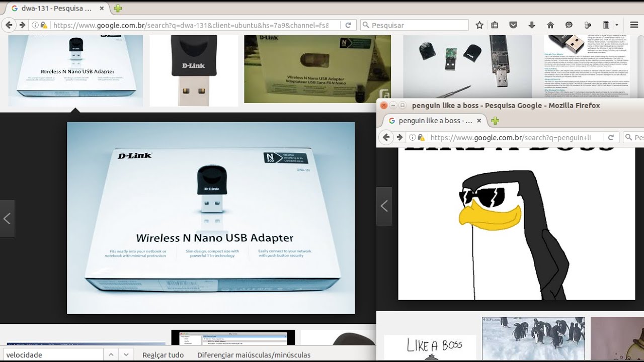Click the lock warning icon in dwa-131 address bar
This screenshot has width=644, height=362.
point(44,25)
